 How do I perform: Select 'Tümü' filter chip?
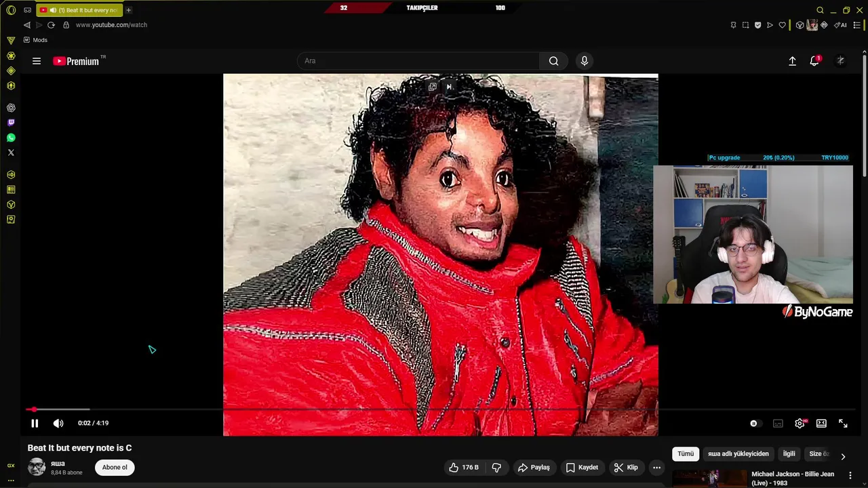pos(686,454)
